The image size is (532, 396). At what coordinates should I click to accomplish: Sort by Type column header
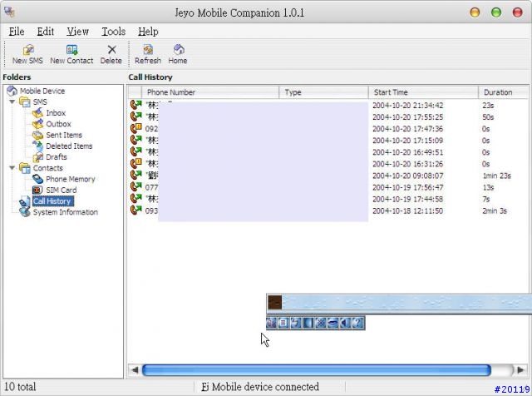323,92
